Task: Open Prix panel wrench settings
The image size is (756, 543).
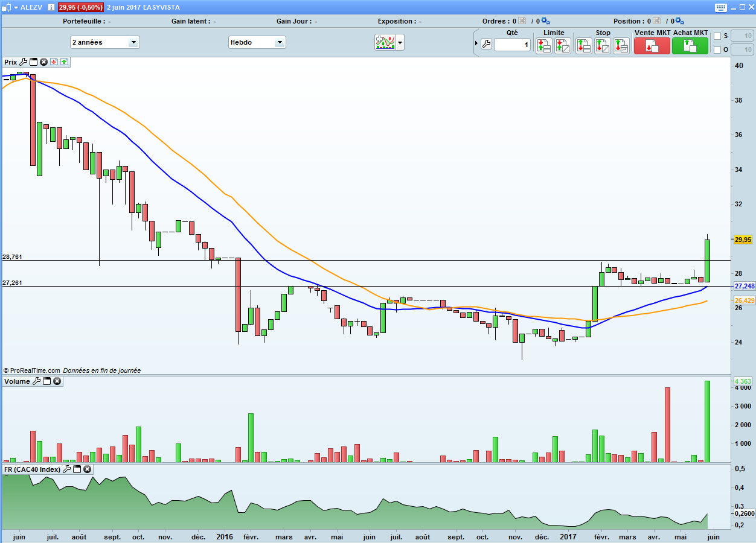Action: (24, 62)
